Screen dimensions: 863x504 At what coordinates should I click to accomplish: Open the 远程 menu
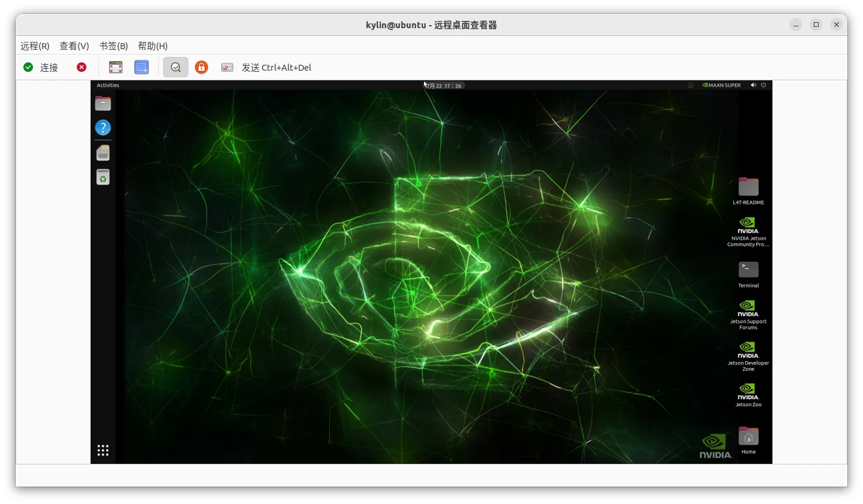pos(34,46)
